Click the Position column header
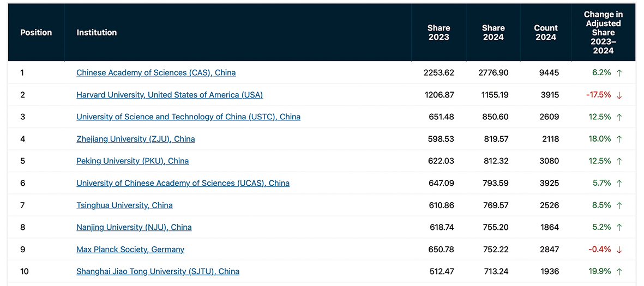 [x=36, y=33]
